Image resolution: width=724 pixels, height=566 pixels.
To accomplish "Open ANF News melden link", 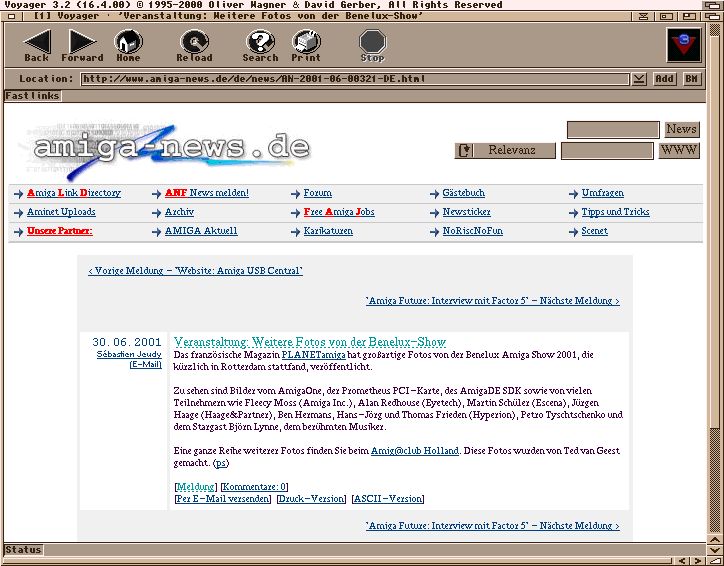I will (x=207, y=193).
